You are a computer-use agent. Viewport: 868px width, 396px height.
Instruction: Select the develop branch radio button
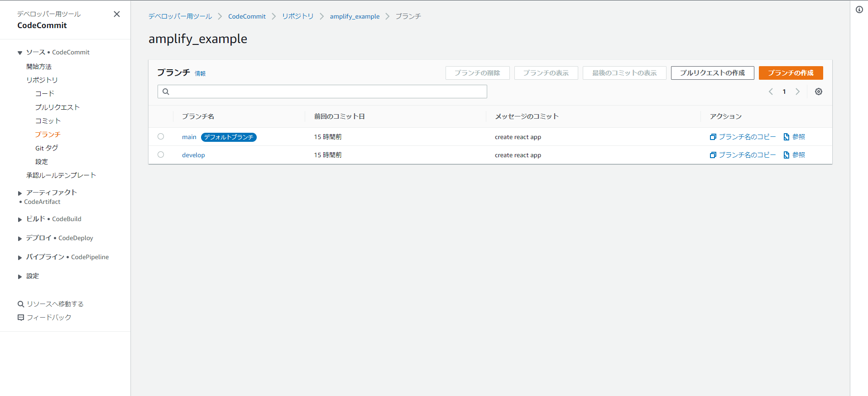coord(161,155)
